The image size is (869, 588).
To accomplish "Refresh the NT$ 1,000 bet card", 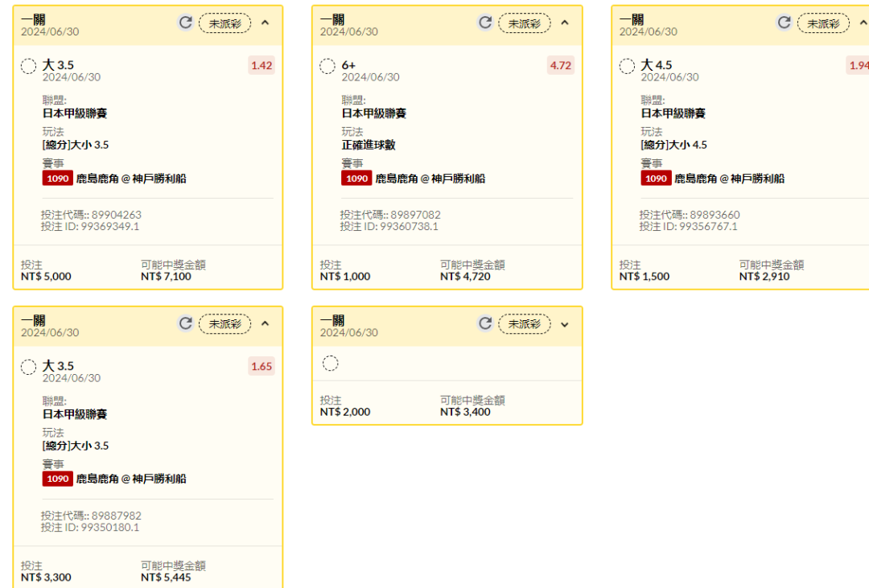I will 485,23.
